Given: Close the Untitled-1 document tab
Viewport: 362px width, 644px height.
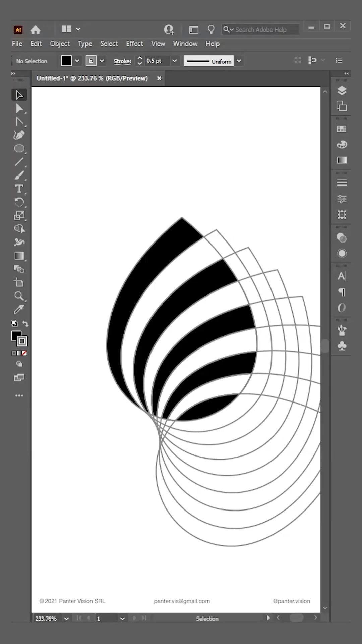Looking at the screenshot, I should (x=159, y=78).
